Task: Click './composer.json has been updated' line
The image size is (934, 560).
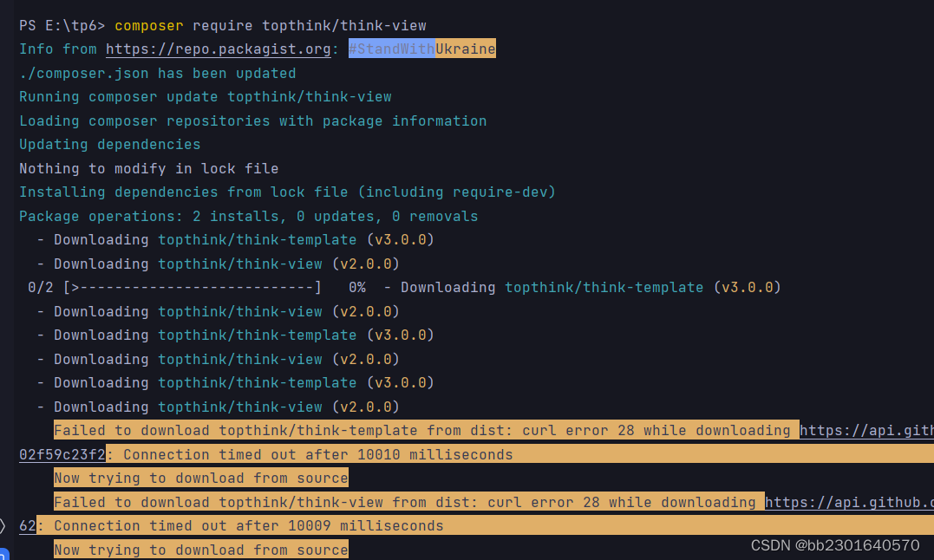Action: coord(157,73)
